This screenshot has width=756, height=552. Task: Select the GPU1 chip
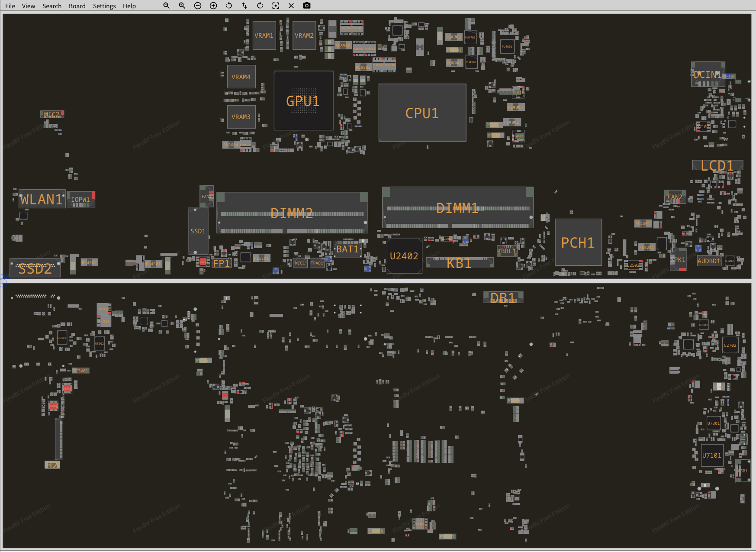(x=303, y=101)
